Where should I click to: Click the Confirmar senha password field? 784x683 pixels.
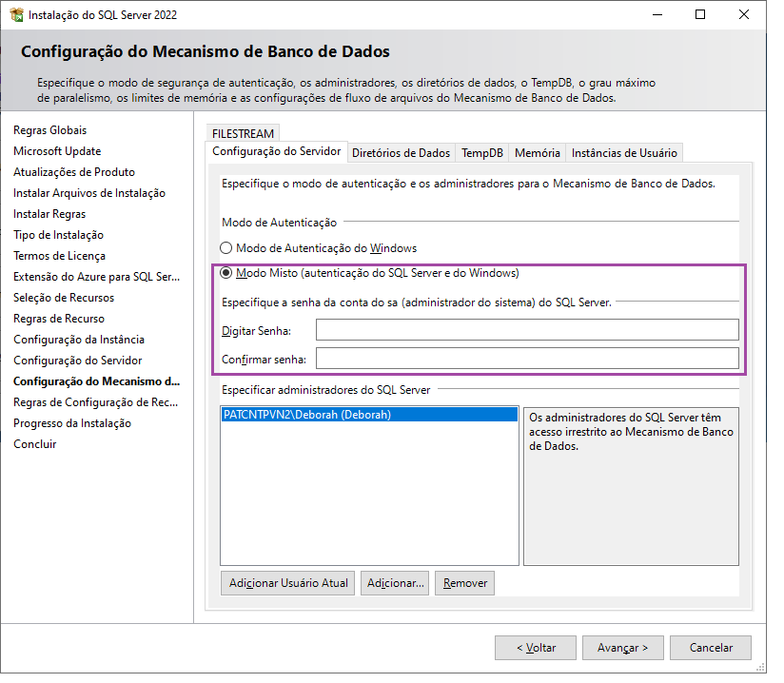pyautogui.click(x=527, y=359)
